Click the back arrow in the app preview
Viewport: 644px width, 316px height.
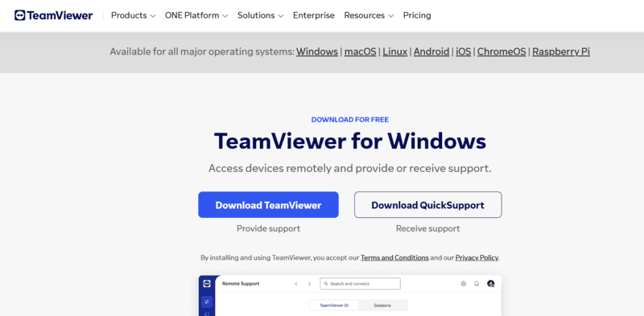click(x=296, y=284)
